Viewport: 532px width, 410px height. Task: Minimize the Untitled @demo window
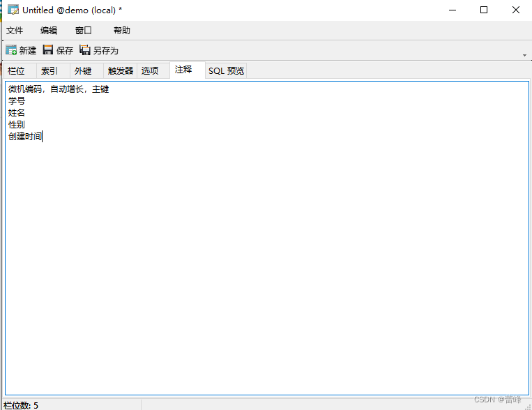pyautogui.click(x=453, y=10)
